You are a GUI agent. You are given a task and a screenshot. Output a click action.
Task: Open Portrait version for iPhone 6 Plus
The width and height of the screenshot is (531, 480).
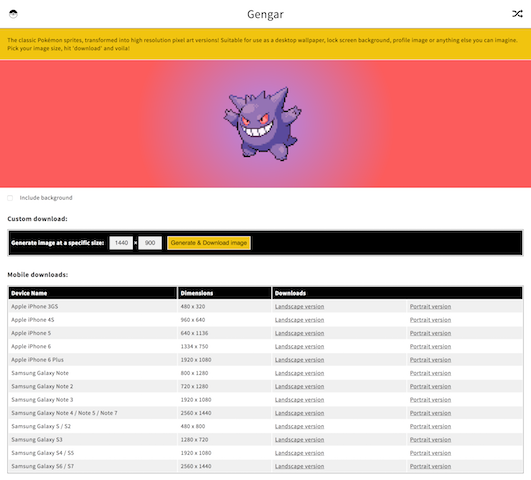(x=430, y=360)
